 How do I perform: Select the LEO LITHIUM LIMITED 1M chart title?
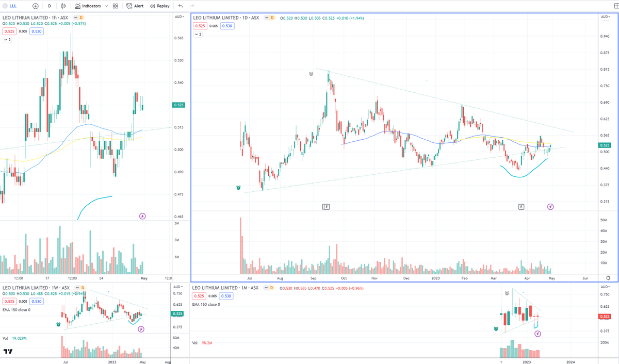coord(226,287)
